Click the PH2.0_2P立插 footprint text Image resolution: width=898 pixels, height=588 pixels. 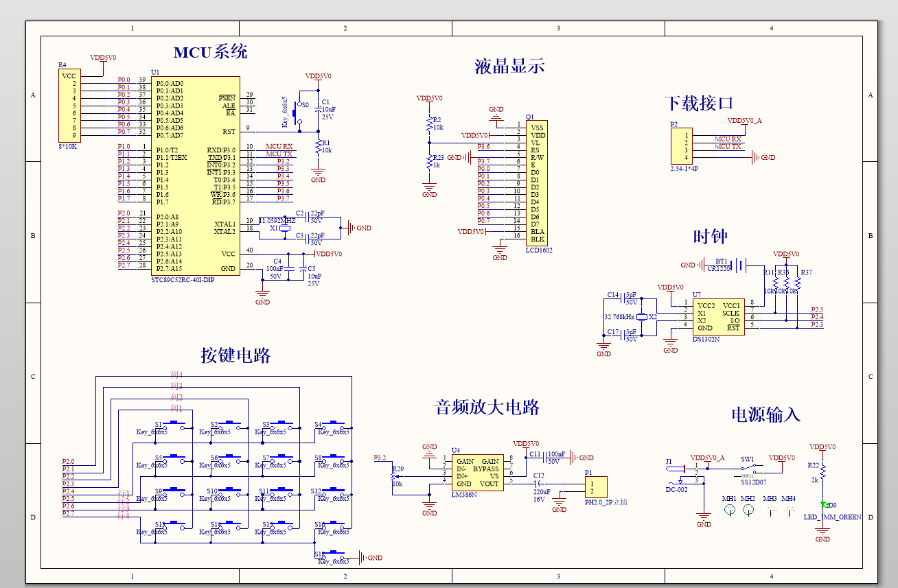coord(606,502)
